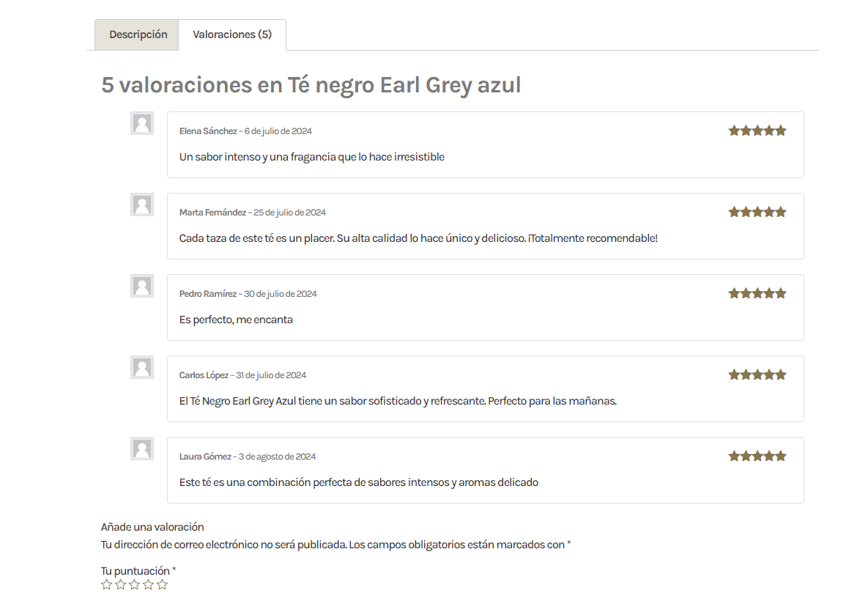Click the star rating on Laura Gómez's review
This screenshot has height=593, width=868.
pos(757,457)
